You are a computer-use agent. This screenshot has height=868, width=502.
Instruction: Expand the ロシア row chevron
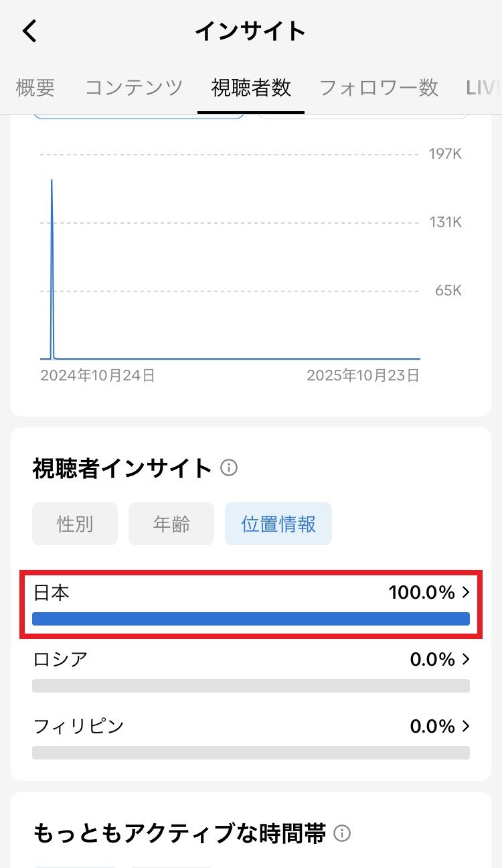point(466,660)
